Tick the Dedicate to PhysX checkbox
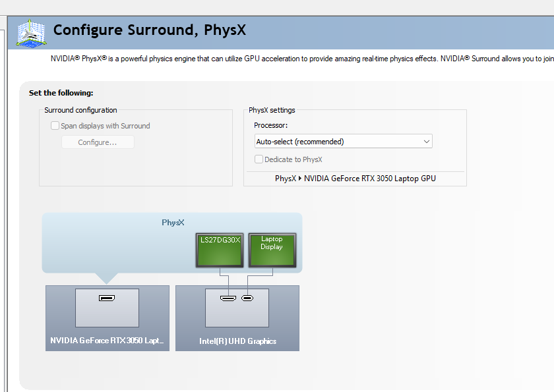This screenshot has height=392, width=554. 259,159
